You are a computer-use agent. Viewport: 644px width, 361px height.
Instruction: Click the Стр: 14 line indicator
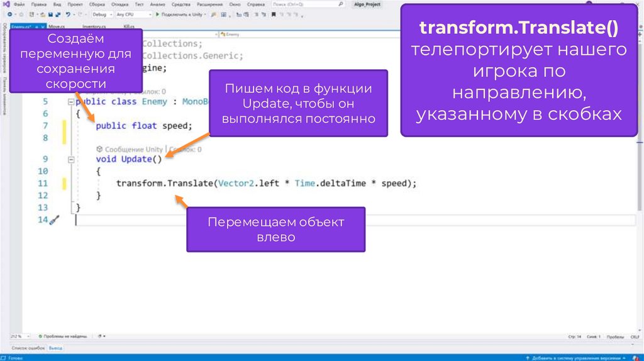[575, 336]
